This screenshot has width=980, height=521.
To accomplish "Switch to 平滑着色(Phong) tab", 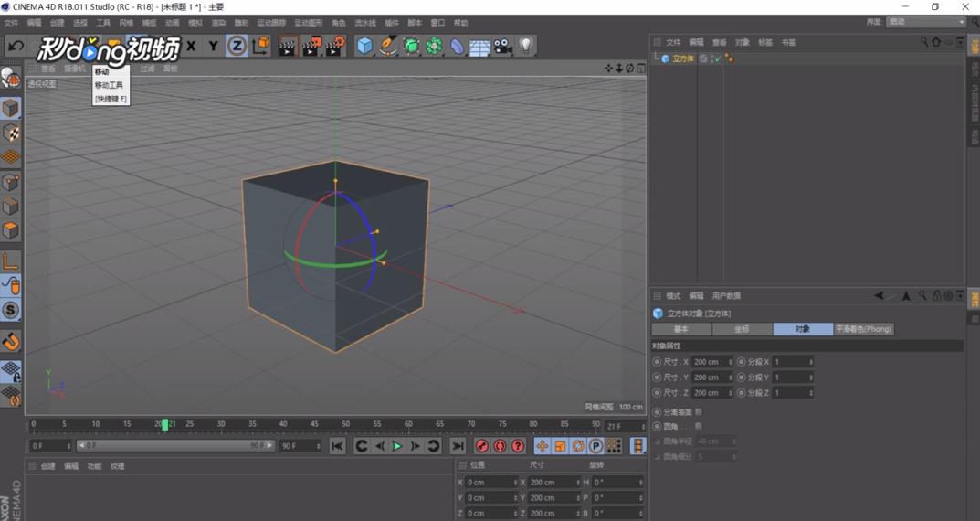I will click(864, 329).
